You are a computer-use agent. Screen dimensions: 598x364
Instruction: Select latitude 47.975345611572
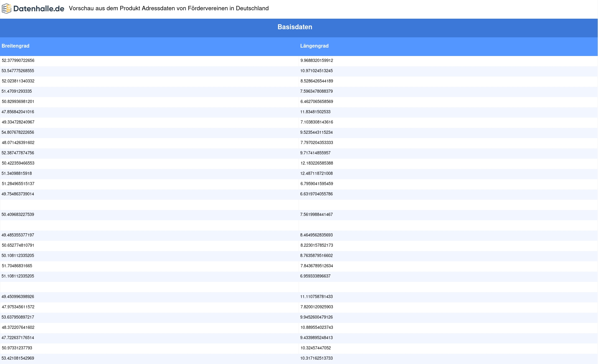(x=18, y=307)
